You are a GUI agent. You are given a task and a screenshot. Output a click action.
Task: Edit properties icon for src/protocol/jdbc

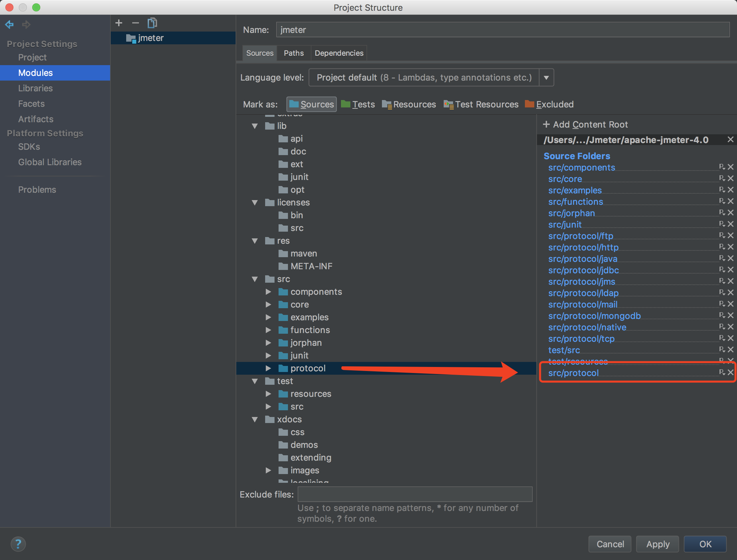coord(722,269)
